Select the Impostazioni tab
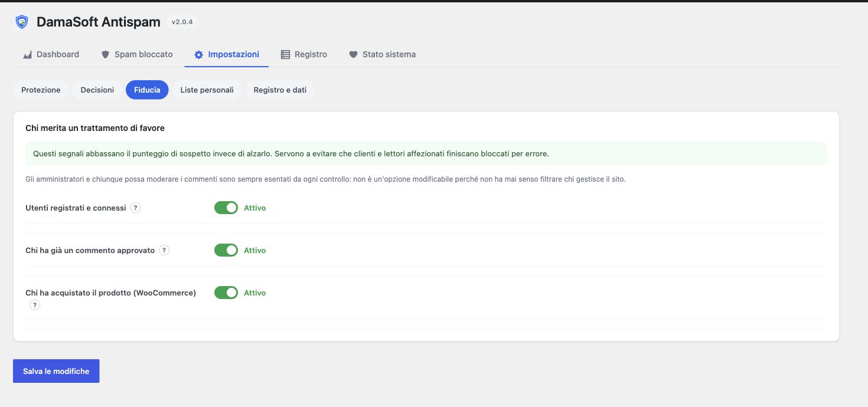Viewport: 868px width, 407px height. (x=227, y=54)
